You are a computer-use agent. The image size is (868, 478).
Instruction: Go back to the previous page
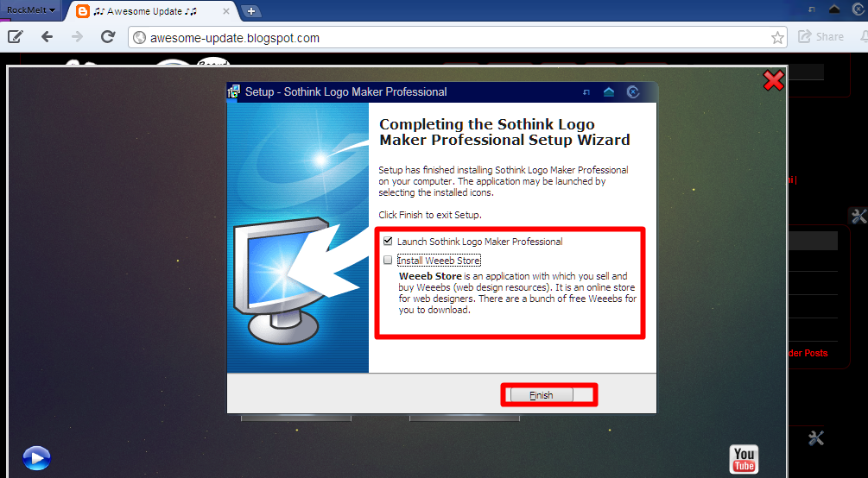click(47, 37)
